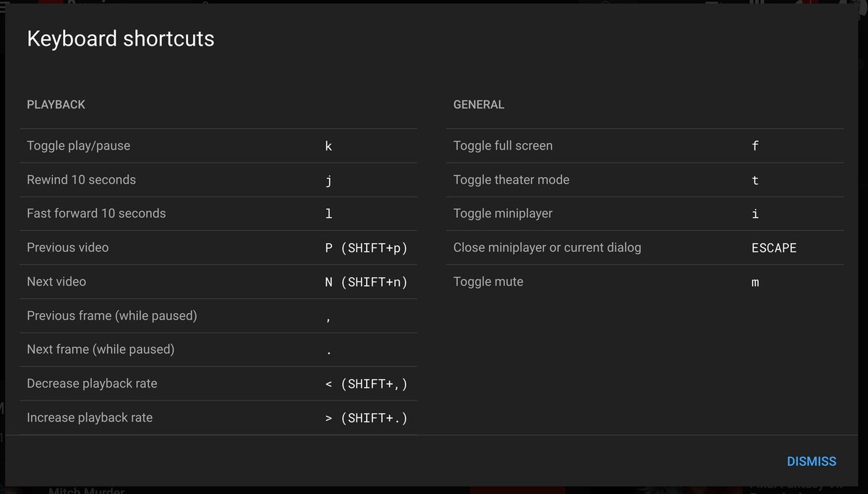
Task: Select Next frame (while paused) row
Action: click(x=218, y=350)
